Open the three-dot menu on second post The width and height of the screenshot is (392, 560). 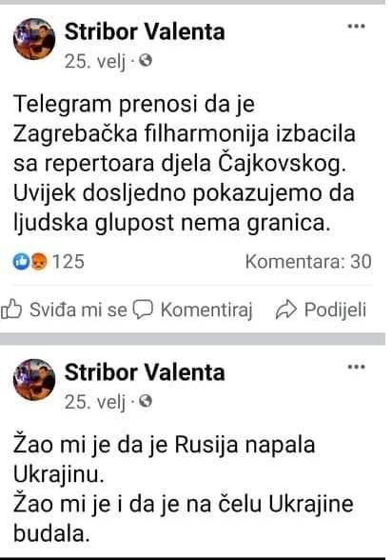point(356,367)
